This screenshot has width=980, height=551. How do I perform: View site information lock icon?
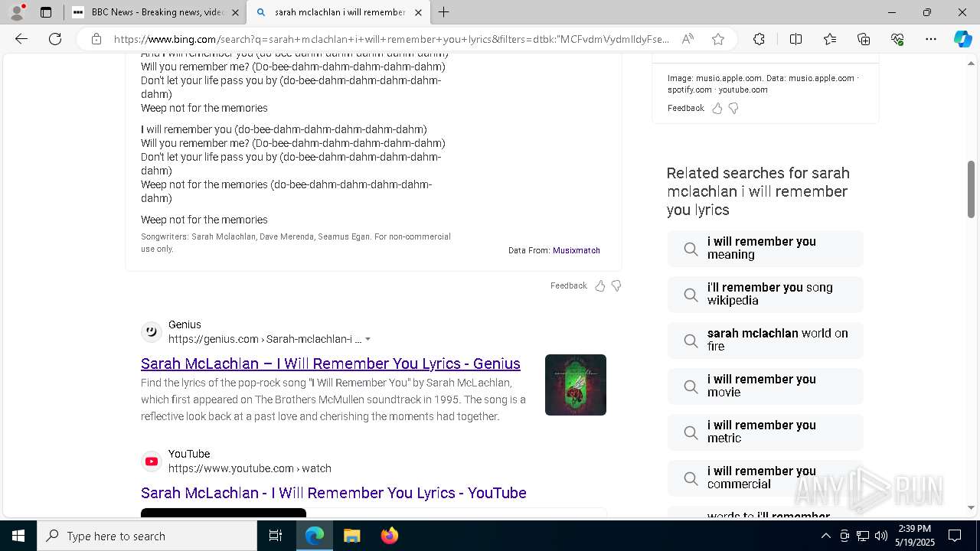tap(96, 39)
